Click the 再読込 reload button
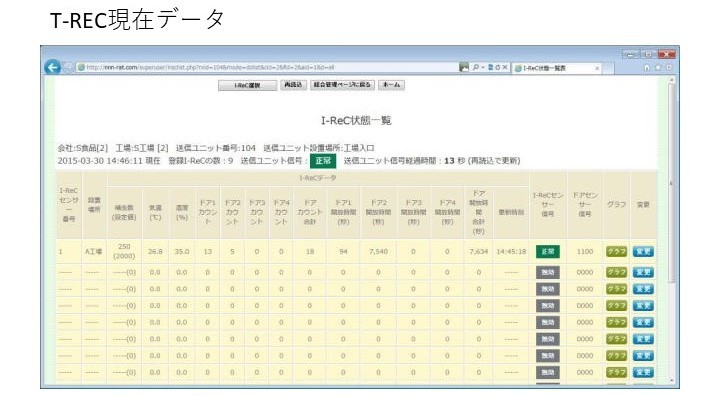The image size is (720, 396). [x=293, y=85]
